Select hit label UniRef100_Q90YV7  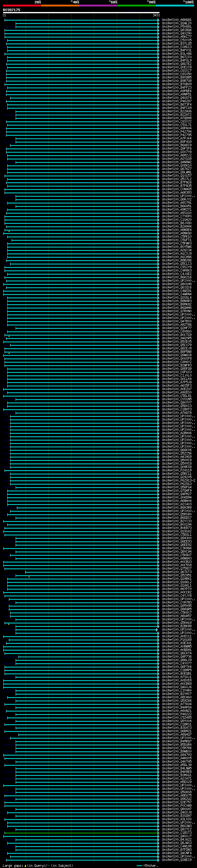click(176, 402)
